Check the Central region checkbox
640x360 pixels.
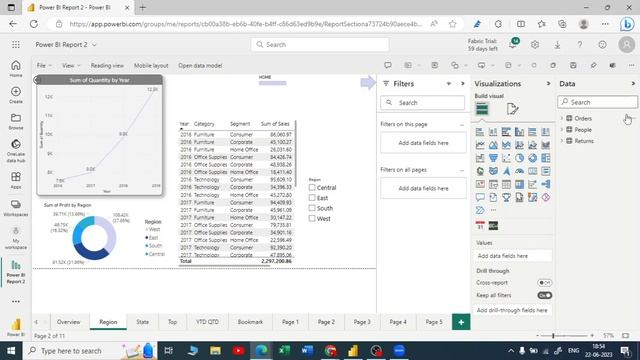coord(312,187)
